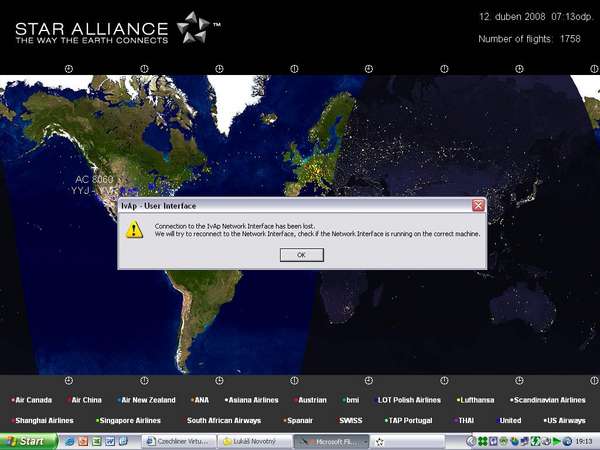Click the colorful globe tray icon

coord(515,442)
